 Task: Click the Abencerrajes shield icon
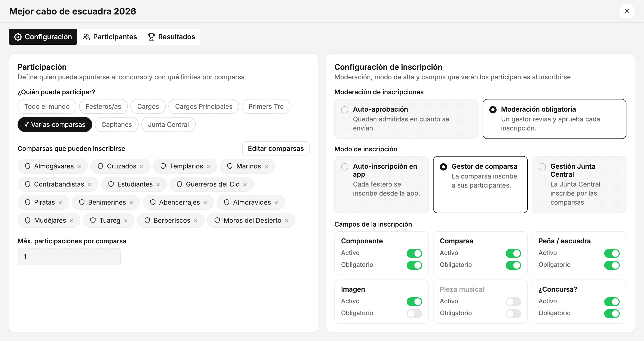point(153,202)
